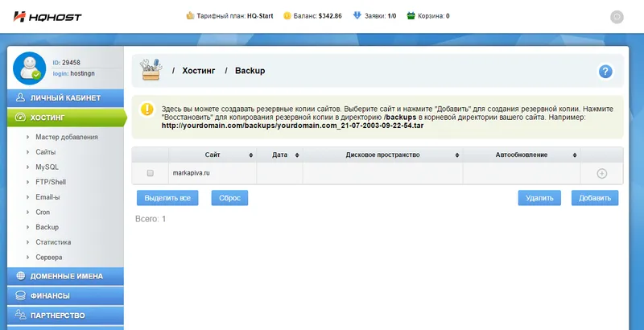This screenshot has height=330, width=644.
Task: Click the example backup URL text
Action: click(x=292, y=126)
